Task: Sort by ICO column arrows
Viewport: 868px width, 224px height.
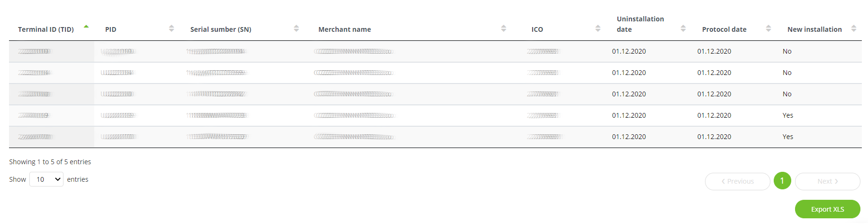Action: (x=598, y=28)
